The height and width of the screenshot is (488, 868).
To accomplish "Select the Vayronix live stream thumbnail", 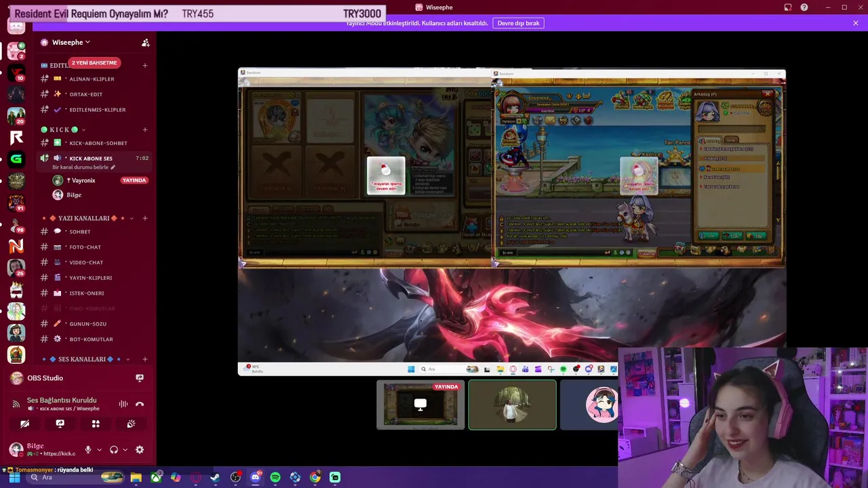I will coord(420,405).
